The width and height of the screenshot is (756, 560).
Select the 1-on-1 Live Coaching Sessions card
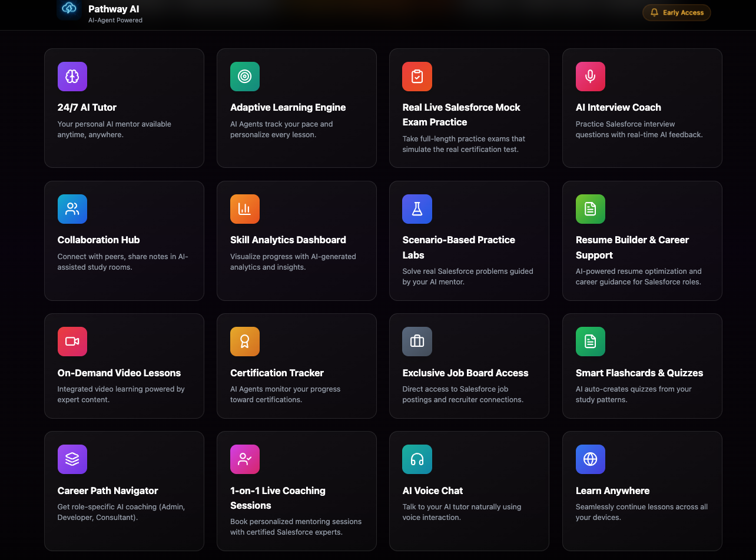pyautogui.click(x=296, y=491)
